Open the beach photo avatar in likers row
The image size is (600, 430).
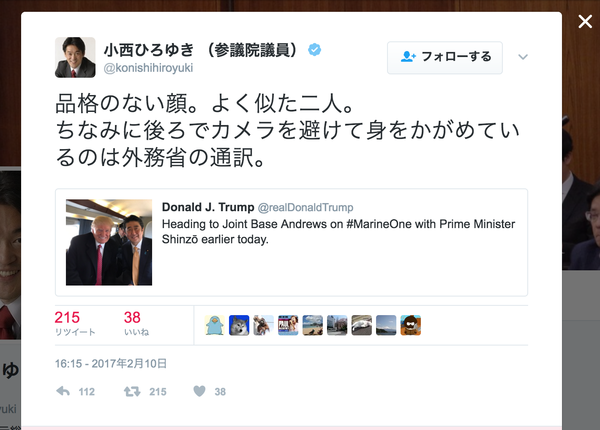click(x=313, y=325)
